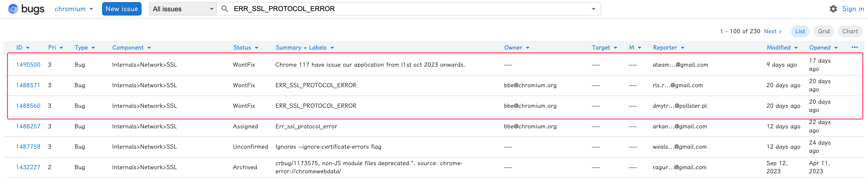This screenshot has width=868, height=178.
Task: Select the List view tab
Action: (x=800, y=31)
